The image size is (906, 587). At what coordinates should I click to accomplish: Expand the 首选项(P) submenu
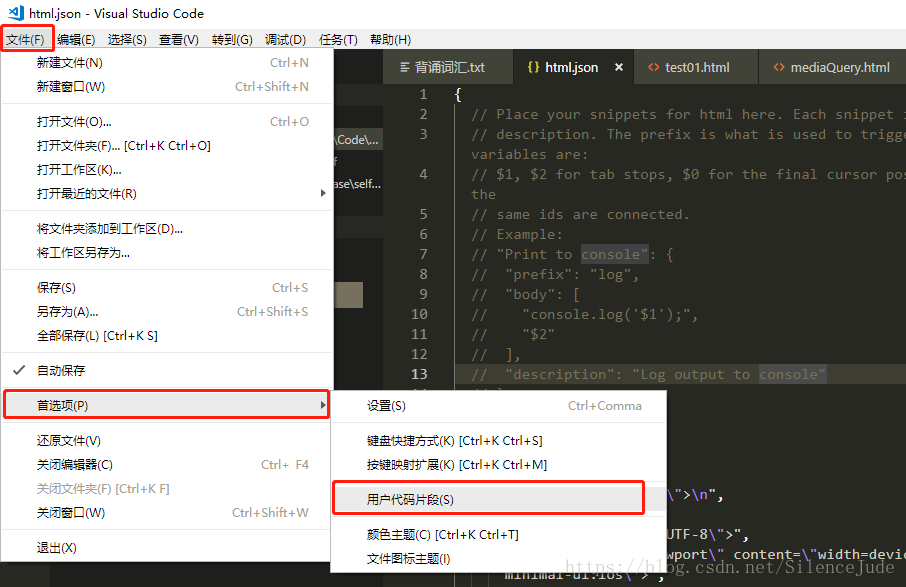[168, 406]
